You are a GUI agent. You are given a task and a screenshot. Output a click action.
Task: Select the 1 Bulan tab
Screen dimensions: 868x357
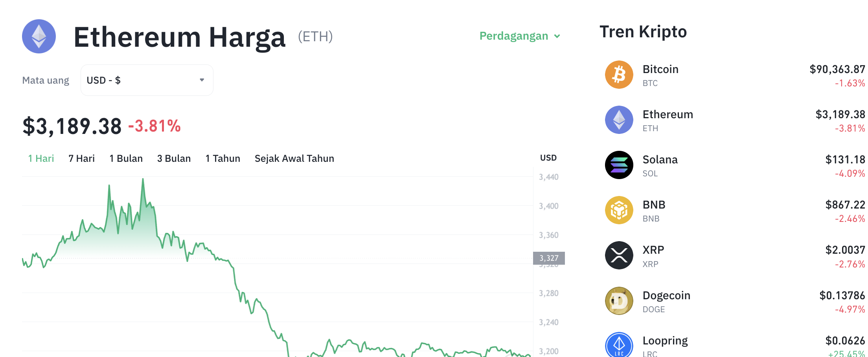tap(126, 158)
